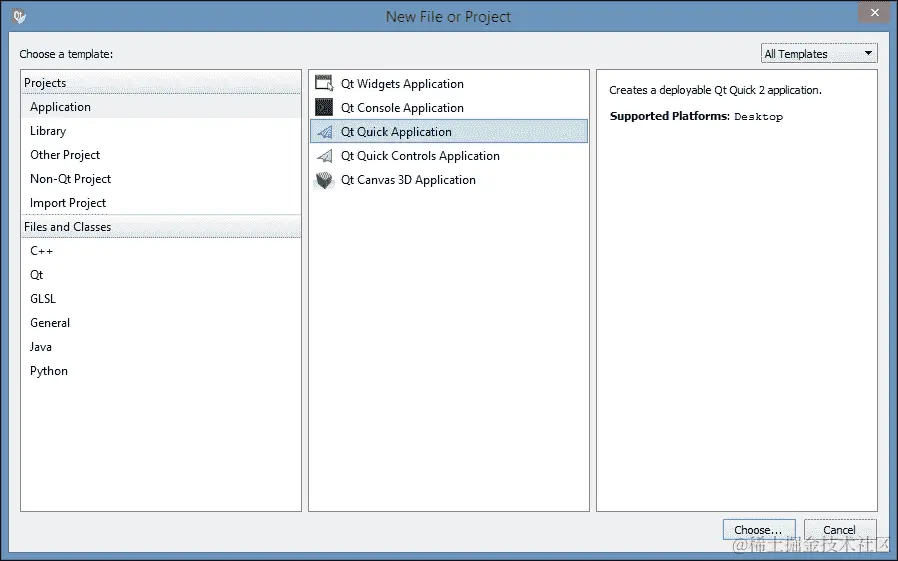The width and height of the screenshot is (898, 561).
Task: Select the GLSL files category
Action: pyautogui.click(x=161, y=299)
